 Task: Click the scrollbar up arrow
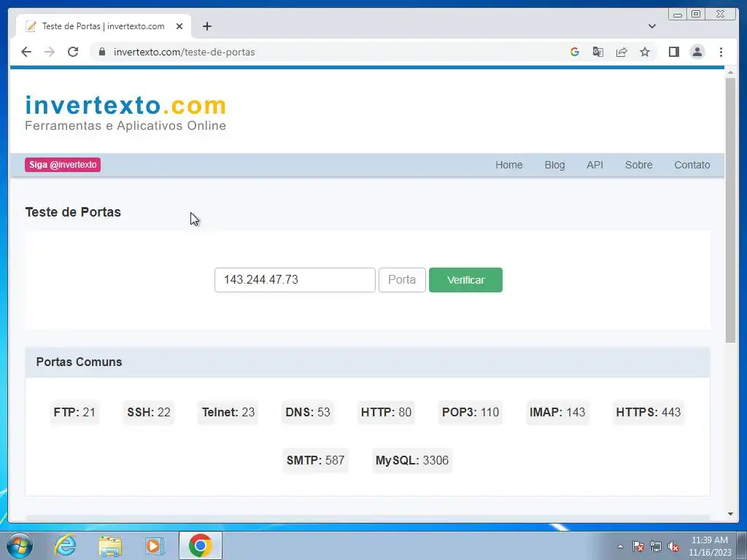730,72
